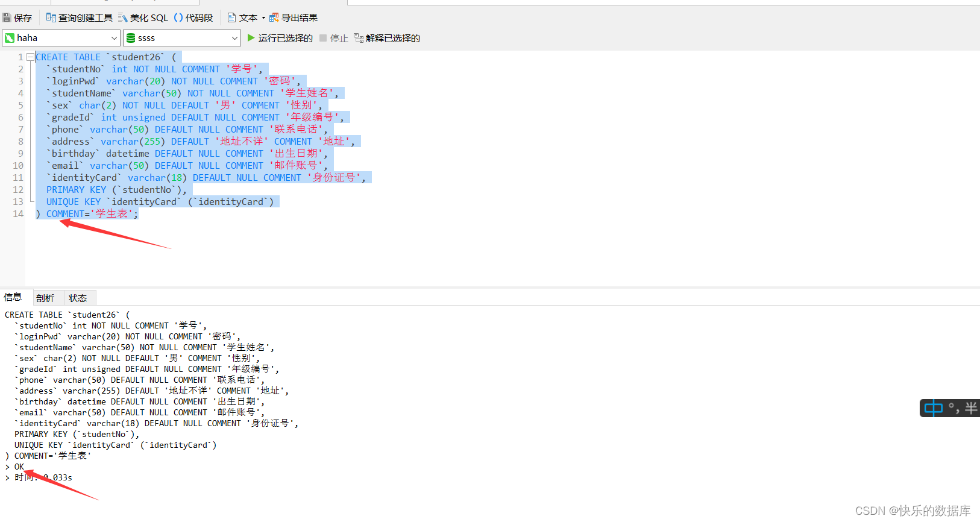
Task: Click the `student26` table name in editor
Action: 136,57
